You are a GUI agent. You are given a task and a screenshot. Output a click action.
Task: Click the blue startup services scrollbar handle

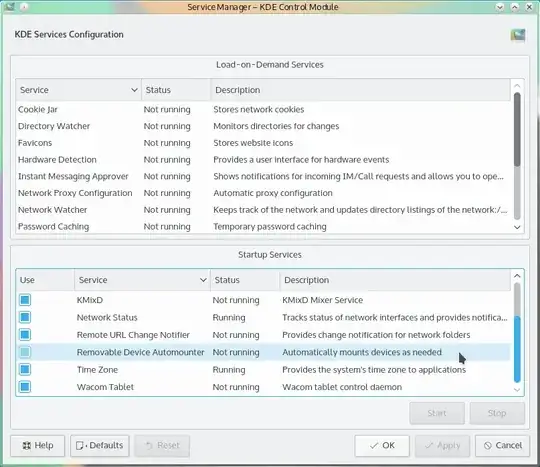point(517,349)
